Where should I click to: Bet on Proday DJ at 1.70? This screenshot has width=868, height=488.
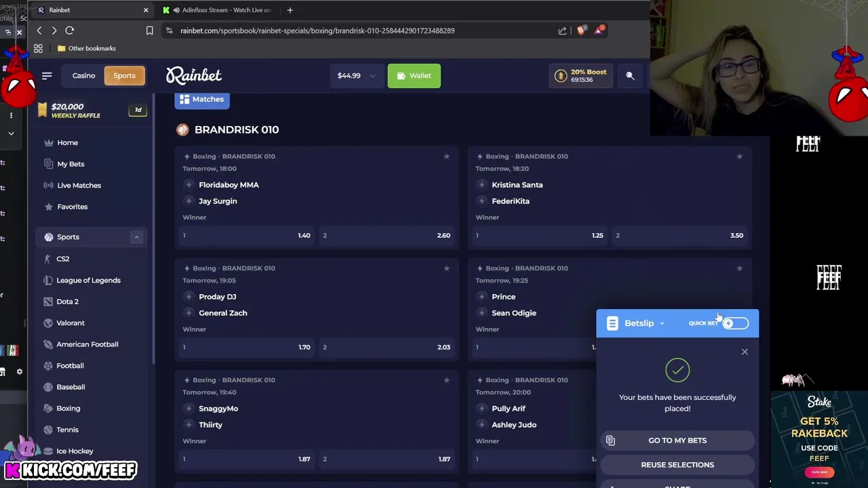[246, 348]
